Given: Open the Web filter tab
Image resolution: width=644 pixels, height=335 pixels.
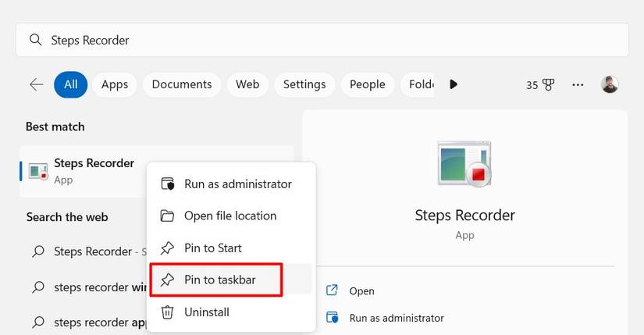Looking at the screenshot, I should click(x=247, y=84).
